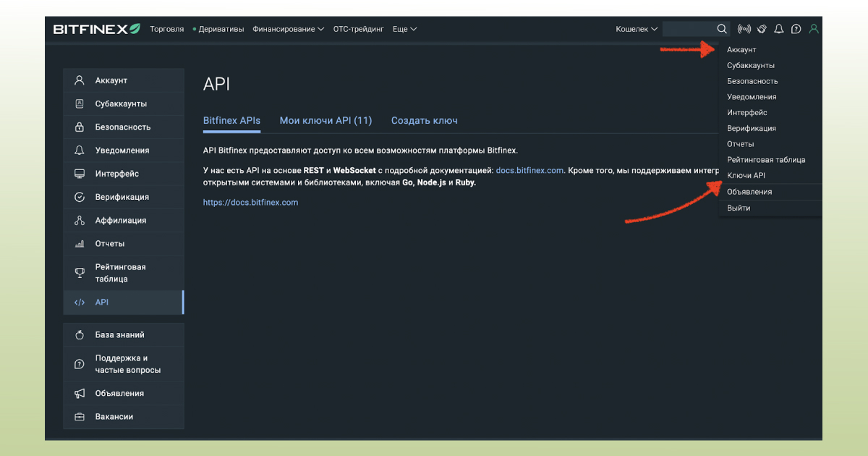Viewport: 868px width, 456px height.
Task: Click Создать ключ
Action: pyautogui.click(x=424, y=120)
